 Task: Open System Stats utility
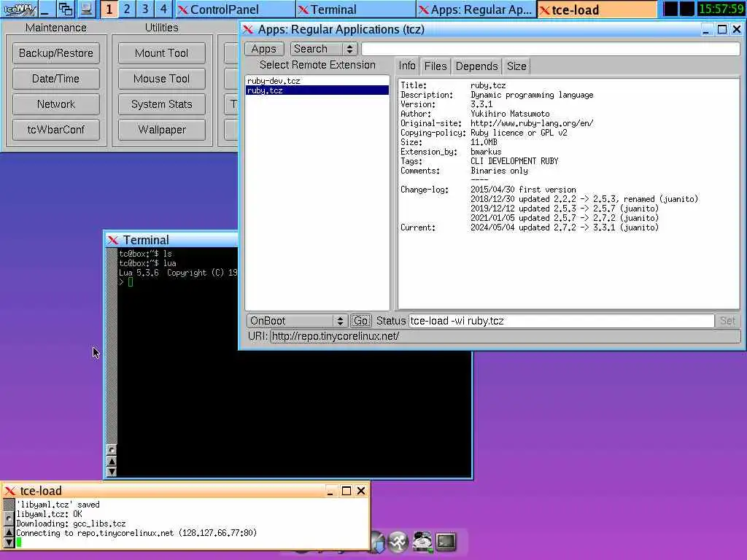(161, 104)
